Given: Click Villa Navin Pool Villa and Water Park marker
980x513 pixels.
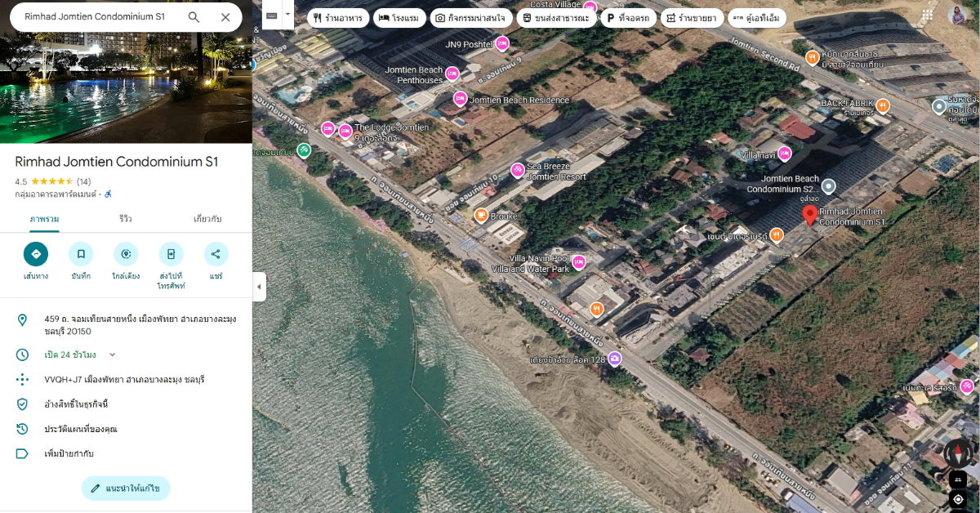Looking at the screenshot, I should (579, 262).
